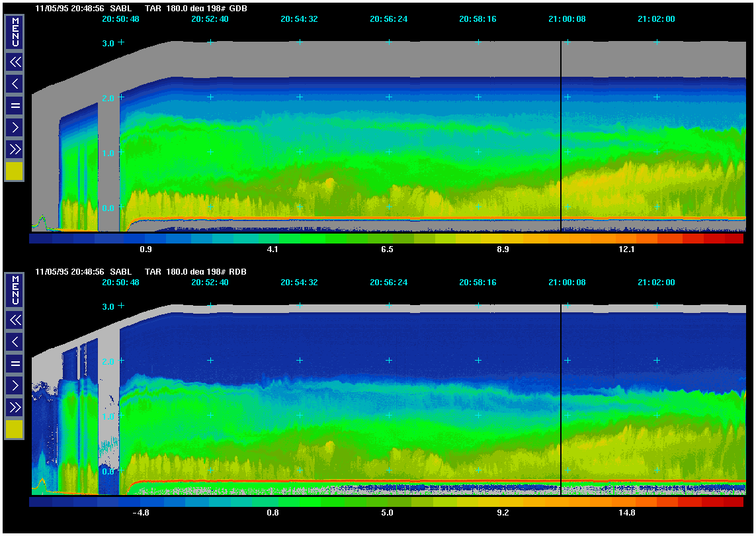Click the yellow square in the RDB panel sidebar

(15, 429)
